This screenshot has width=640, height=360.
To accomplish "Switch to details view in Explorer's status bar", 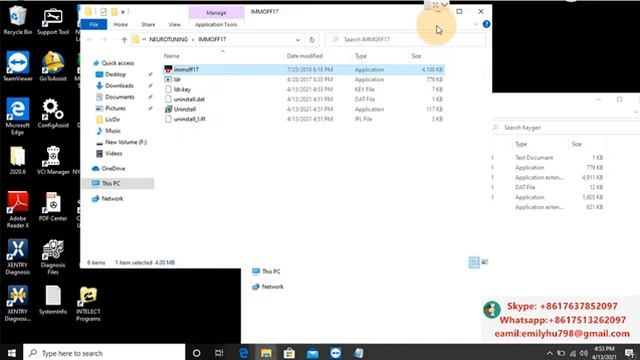I will pyautogui.click(x=474, y=262).
